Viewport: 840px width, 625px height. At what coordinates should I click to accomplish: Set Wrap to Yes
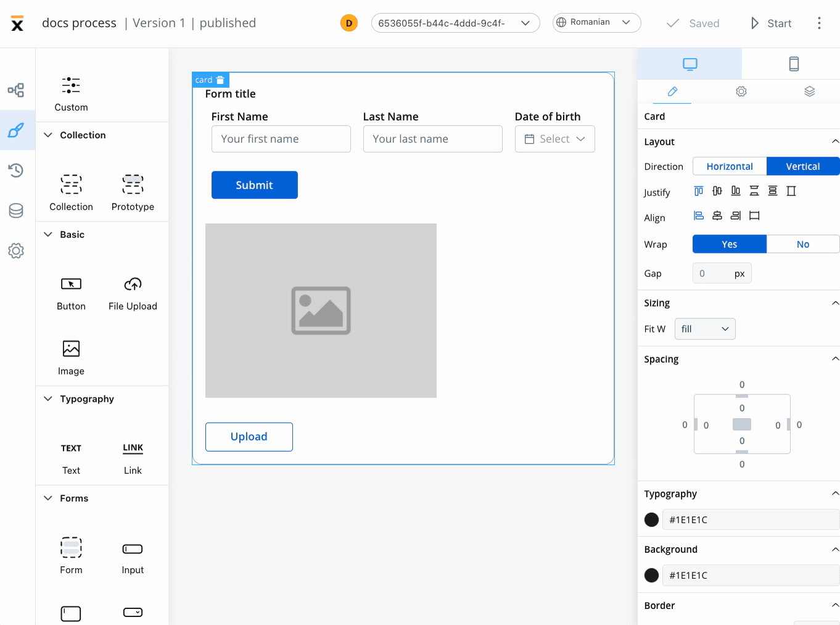pos(730,244)
